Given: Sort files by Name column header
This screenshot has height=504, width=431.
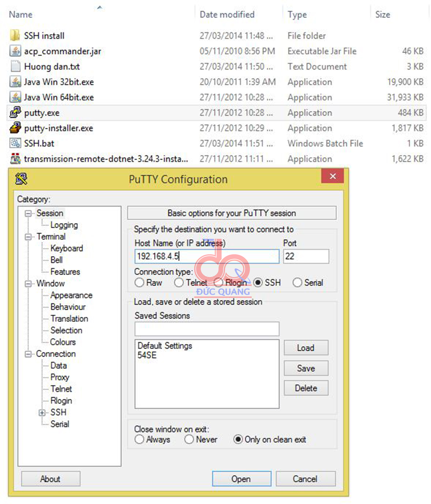Looking at the screenshot, I should tap(21, 14).
